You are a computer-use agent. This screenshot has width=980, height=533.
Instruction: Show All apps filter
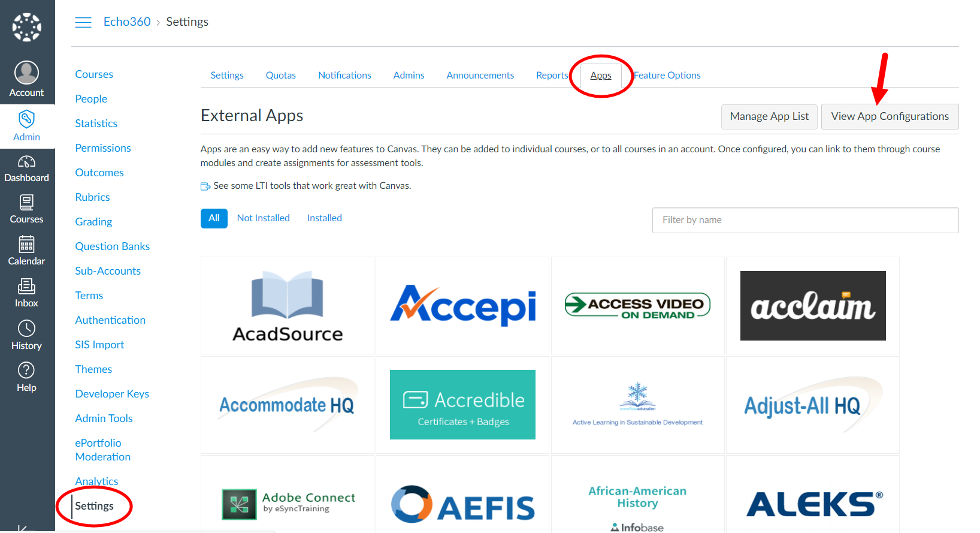click(x=214, y=218)
